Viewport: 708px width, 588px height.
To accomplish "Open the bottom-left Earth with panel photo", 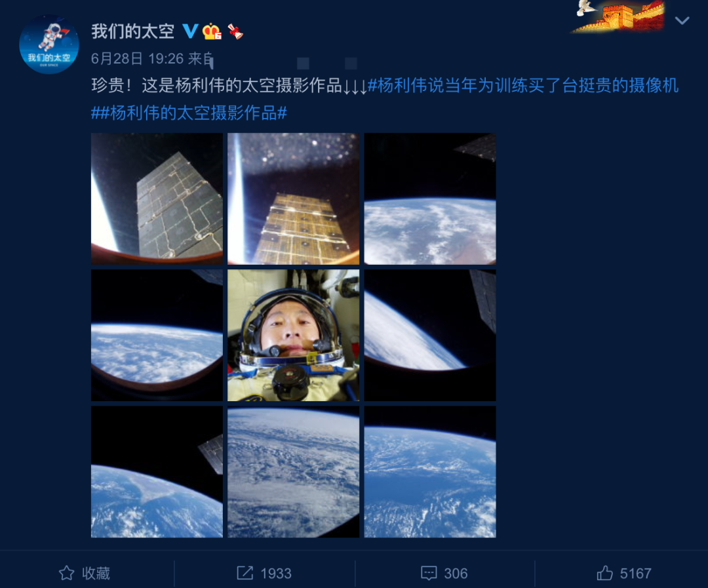I will [x=157, y=471].
